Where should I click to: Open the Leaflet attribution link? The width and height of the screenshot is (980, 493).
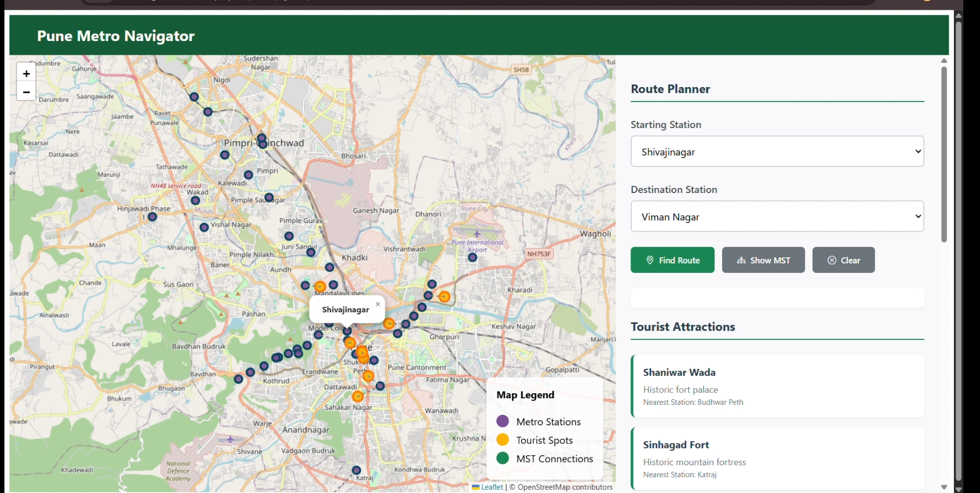[x=488, y=487]
